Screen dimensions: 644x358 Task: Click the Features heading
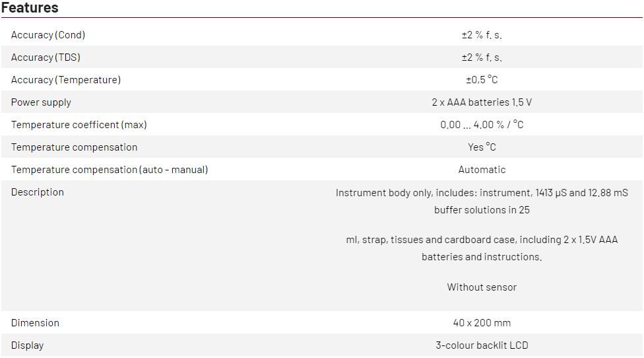(30, 8)
